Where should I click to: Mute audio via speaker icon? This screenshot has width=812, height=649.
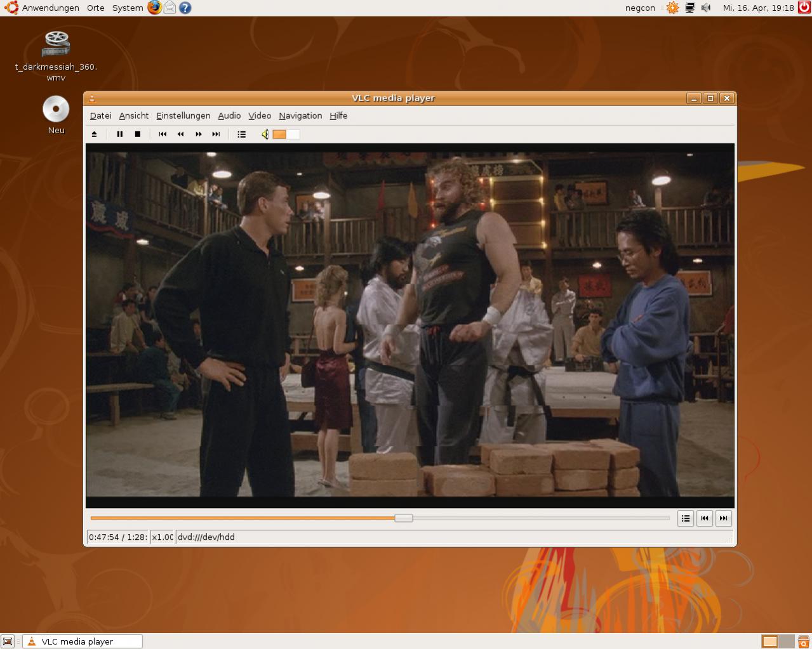coord(265,134)
